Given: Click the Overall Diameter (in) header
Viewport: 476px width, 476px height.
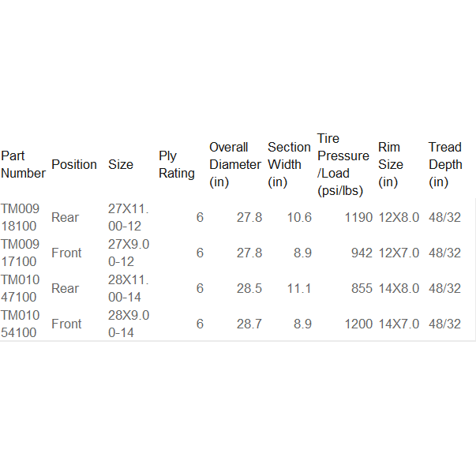Looking at the screenshot, I should [234, 164].
